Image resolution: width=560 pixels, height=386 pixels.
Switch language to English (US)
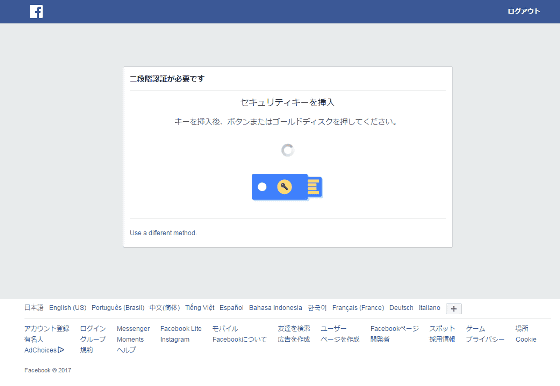tap(68, 307)
